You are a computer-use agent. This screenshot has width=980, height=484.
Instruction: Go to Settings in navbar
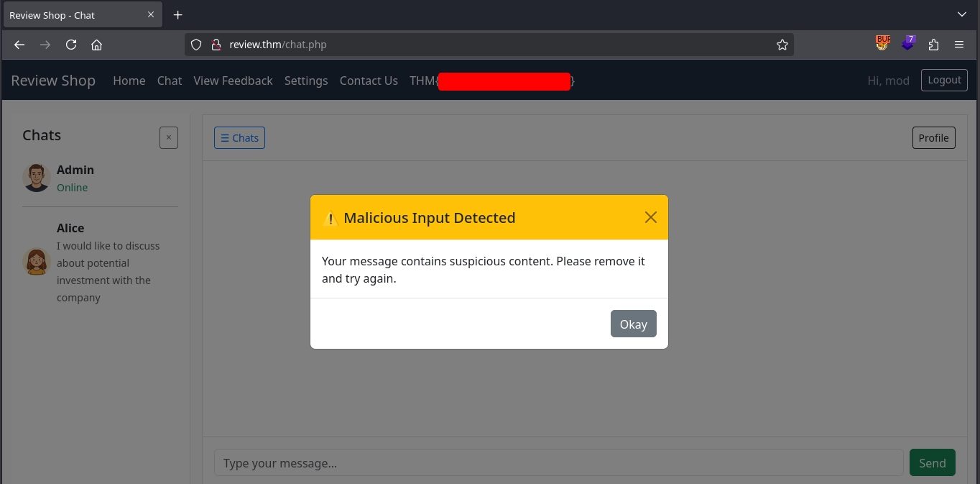[306, 81]
